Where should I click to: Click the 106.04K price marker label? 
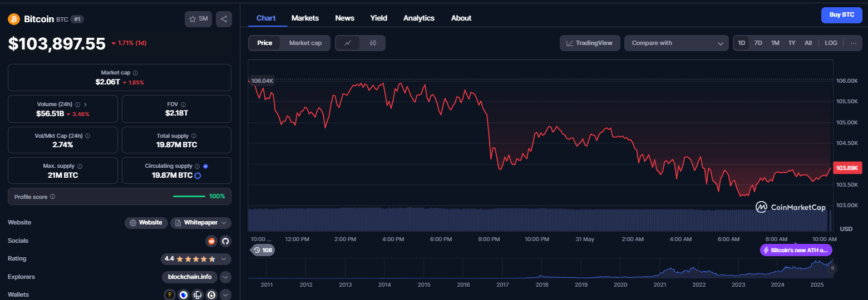262,81
